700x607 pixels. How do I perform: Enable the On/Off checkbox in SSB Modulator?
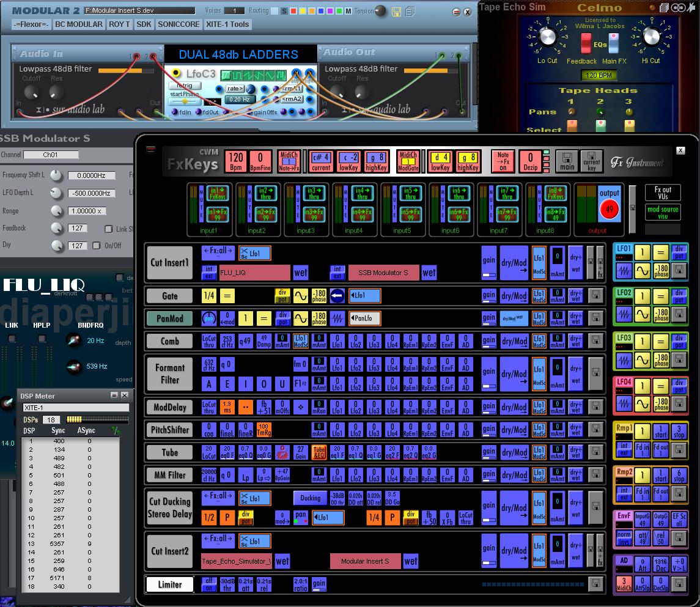(97, 246)
